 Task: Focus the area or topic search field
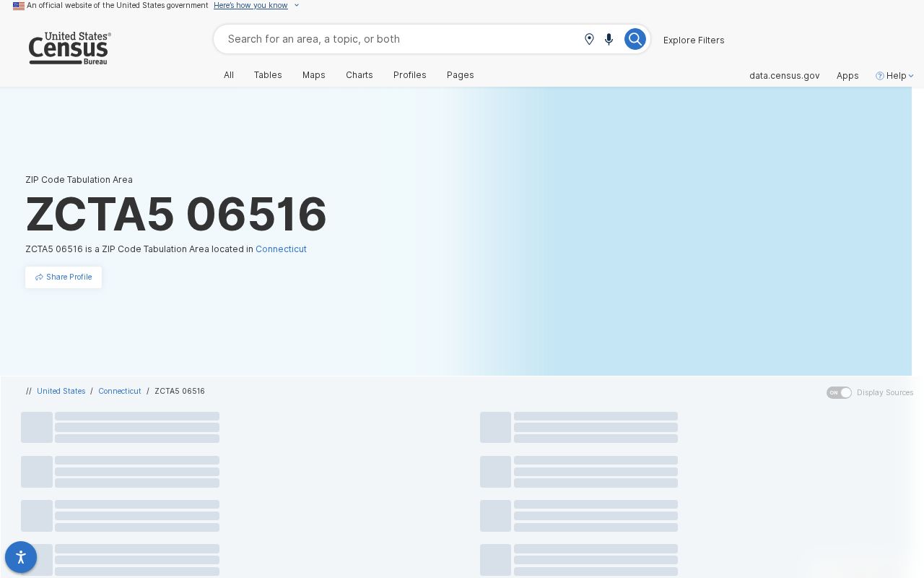(401, 39)
